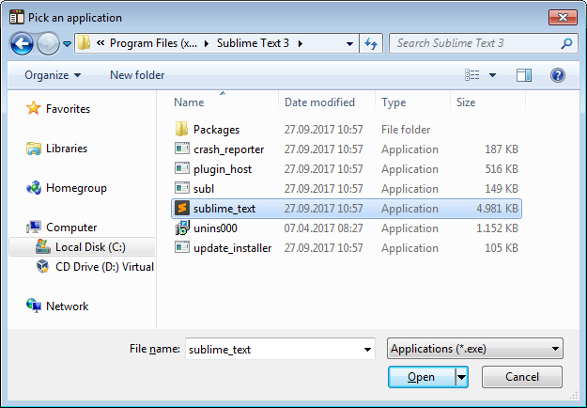This screenshot has width=587, height=408.
Task: Select the sublime_text application icon
Action: (x=182, y=208)
